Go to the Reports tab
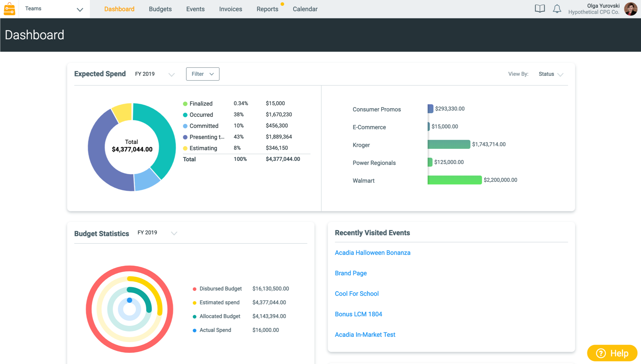This screenshot has width=641, height=364. 267,9
